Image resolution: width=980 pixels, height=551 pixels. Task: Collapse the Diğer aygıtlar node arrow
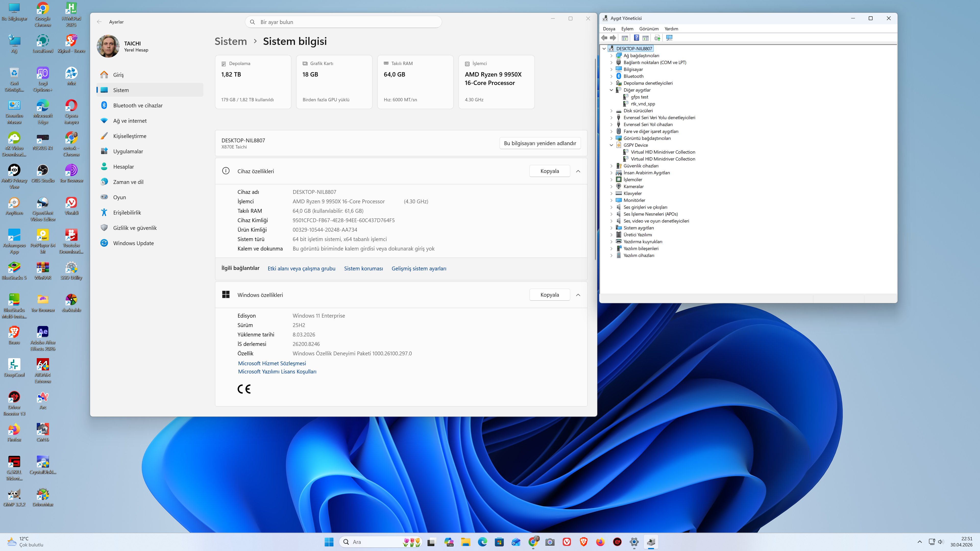click(611, 90)
